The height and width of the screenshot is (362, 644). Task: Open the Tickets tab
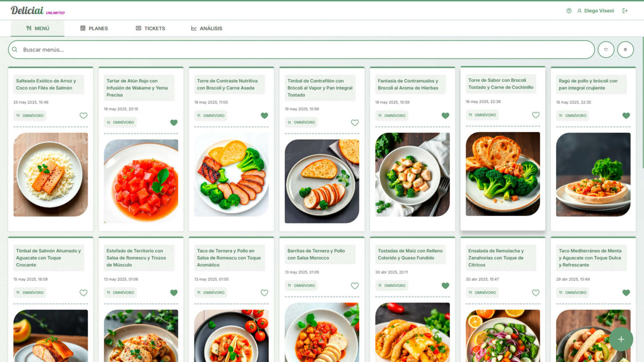point(150,28)
